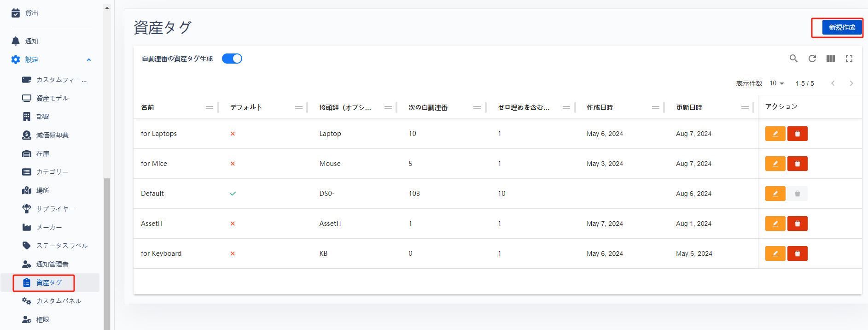This screenshot has height=330, width=868.
Task: Collapse the 設定 sidebar section
Action: click(x=89, y=60)
